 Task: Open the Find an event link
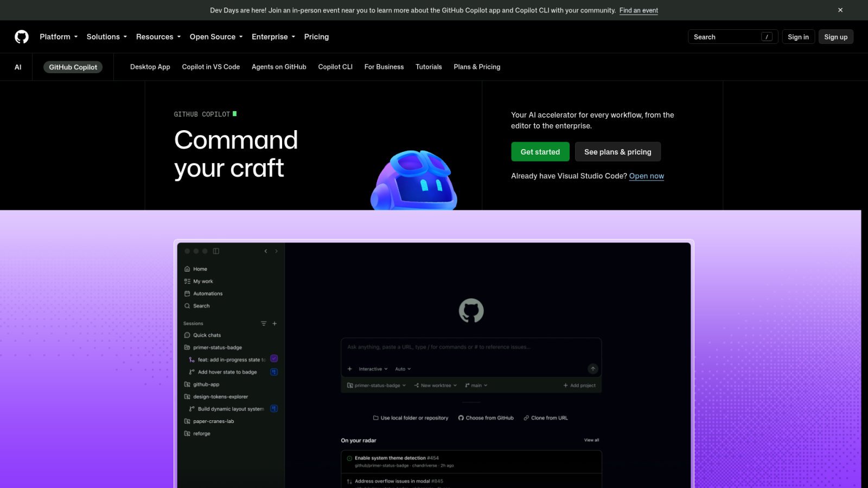point(639,10)
